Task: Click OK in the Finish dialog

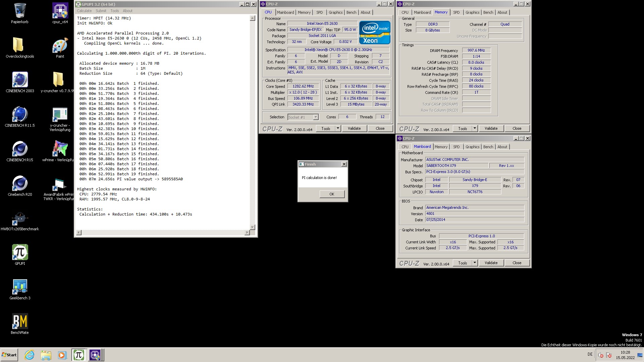Action: pyautogui.click(x=332, y=194)
